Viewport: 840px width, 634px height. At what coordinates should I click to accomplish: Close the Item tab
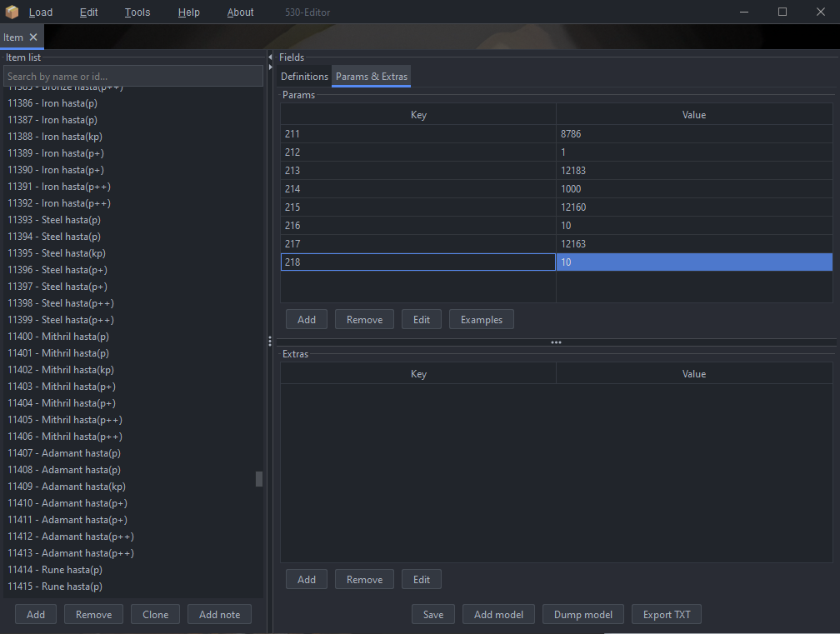point(33,37)
